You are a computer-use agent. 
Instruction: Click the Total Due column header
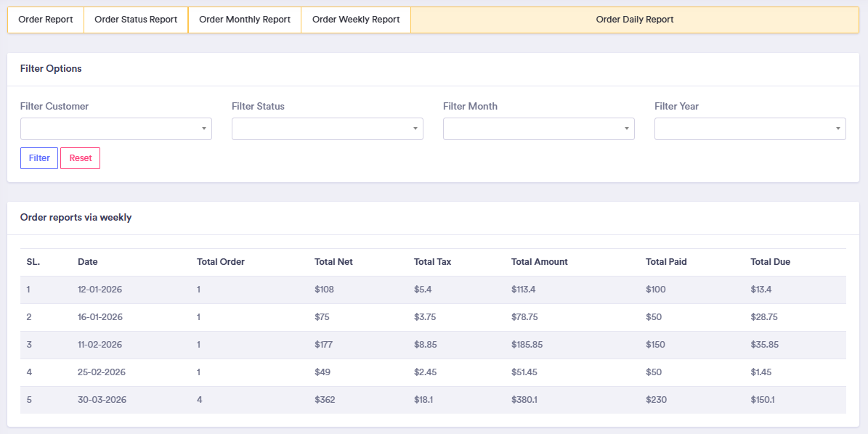coord(770,262)
